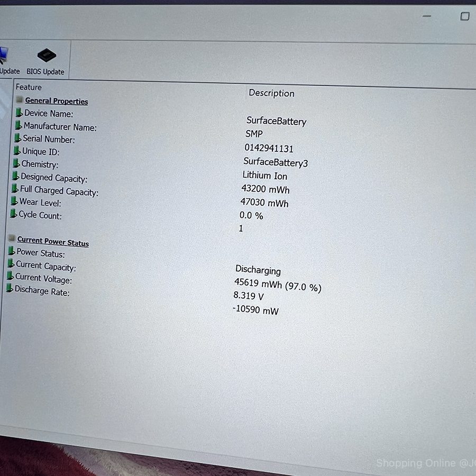This screenshot has height=476, width=476.
Task: Click the Update toolbar button
Action: coord(9,61)
